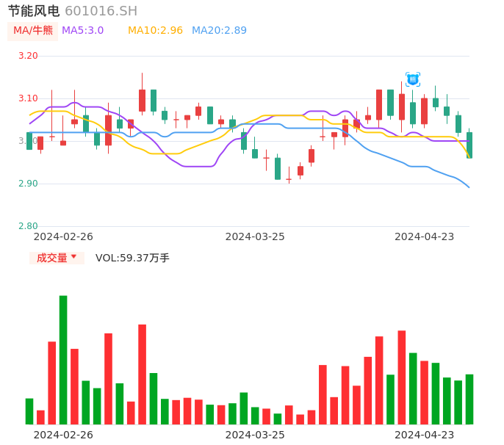The width and height of the screenshot is (504, 445).
Task: Click the 2024-04-23 date under the volume chart
Action: coord(425,435)
